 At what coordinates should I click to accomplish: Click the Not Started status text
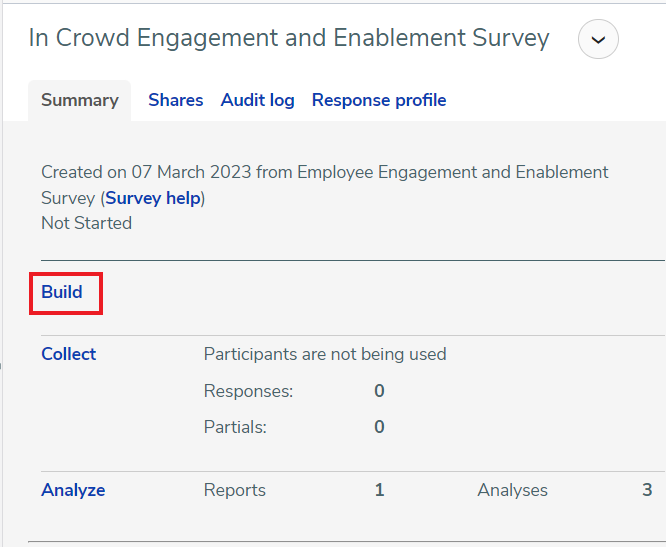[86, 223]
